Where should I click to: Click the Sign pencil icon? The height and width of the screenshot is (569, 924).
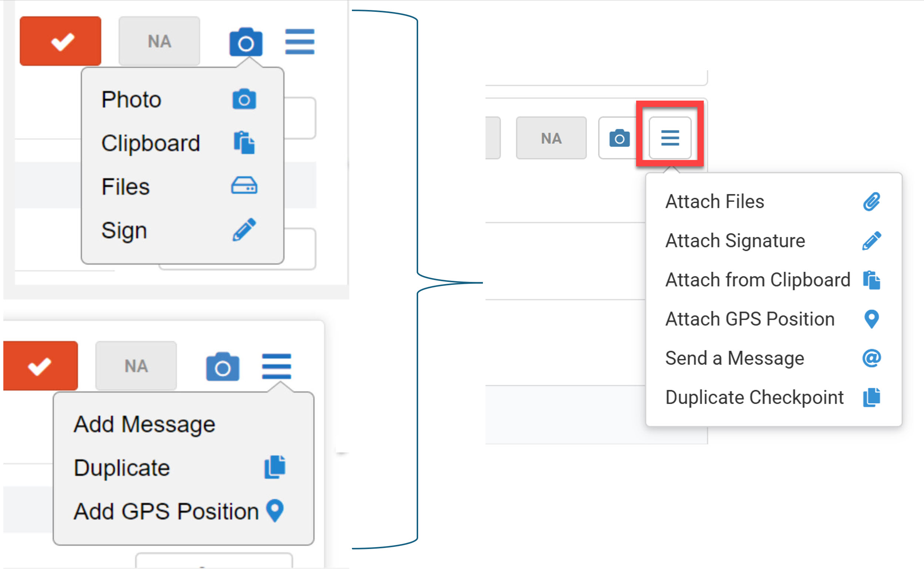[x=244, y=229]
